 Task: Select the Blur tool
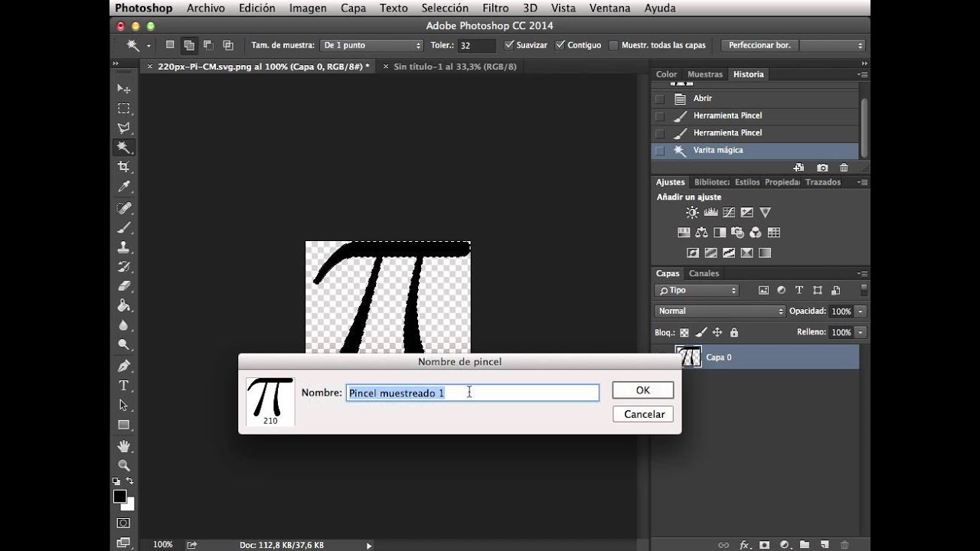click(x=123, y=325)
